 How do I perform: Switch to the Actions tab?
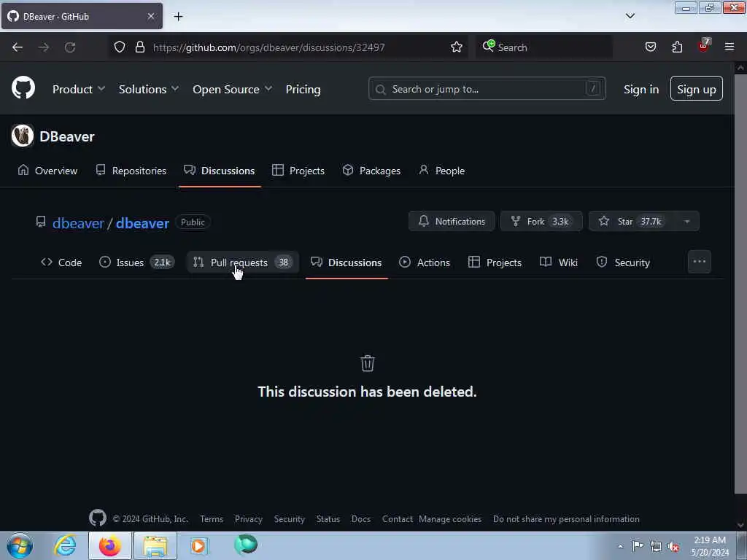coord(425,262)
